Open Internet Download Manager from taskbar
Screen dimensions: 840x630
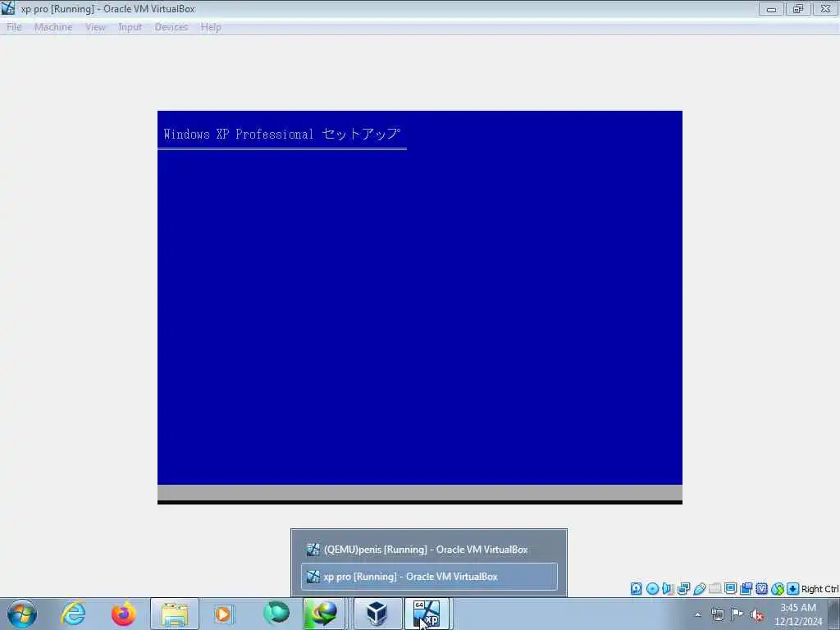coord(324,614)
